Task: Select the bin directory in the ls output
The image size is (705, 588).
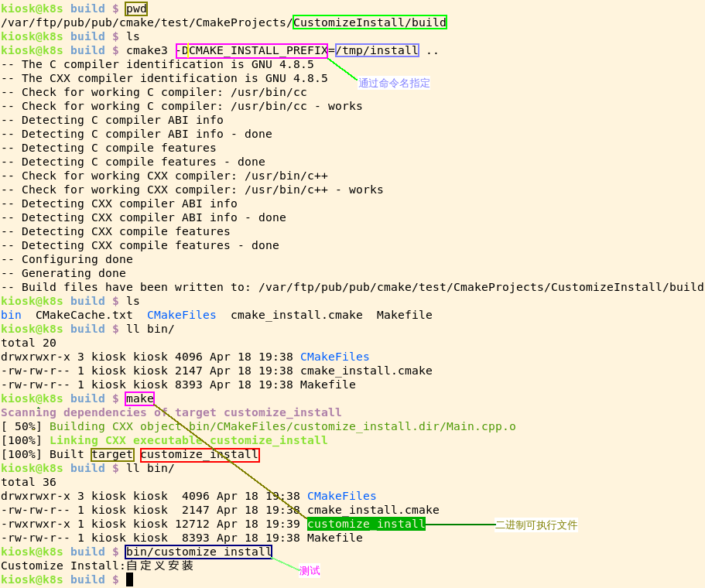Action: [11, 315]
